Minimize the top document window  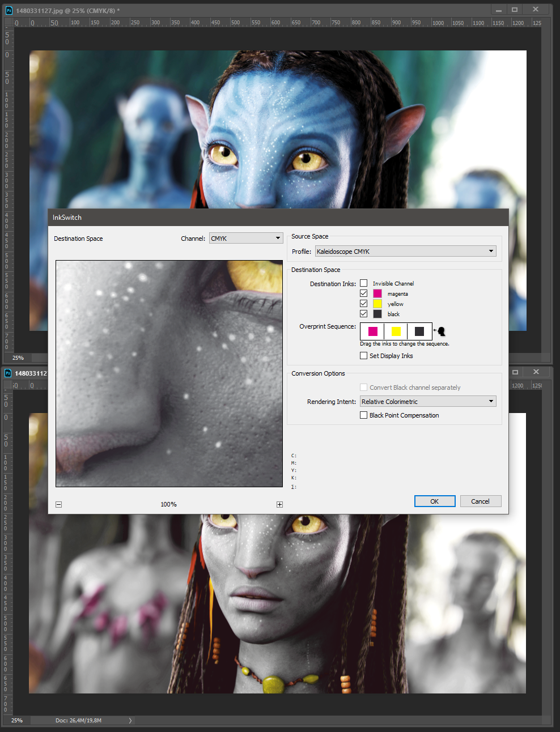(499, 10)
